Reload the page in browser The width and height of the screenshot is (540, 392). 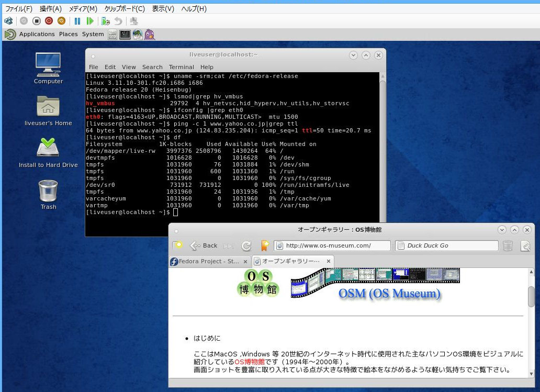click(246, 245)
